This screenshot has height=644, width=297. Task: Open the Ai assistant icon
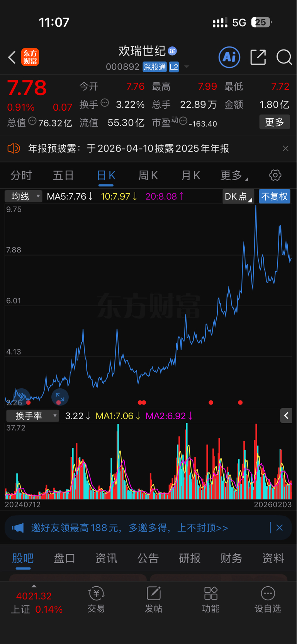coord(229,57)
